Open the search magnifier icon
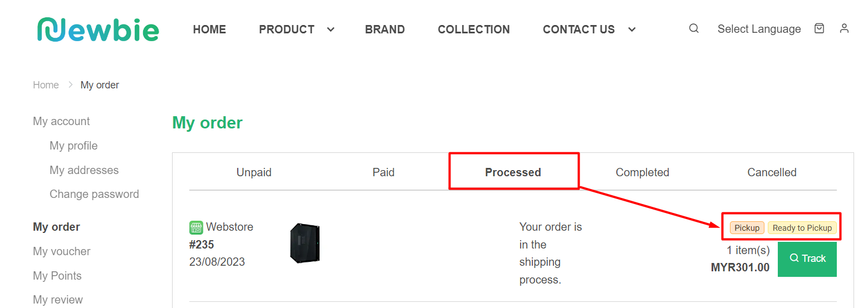The height and width of the screenshot is (308, 868). [x=694, y=28]
